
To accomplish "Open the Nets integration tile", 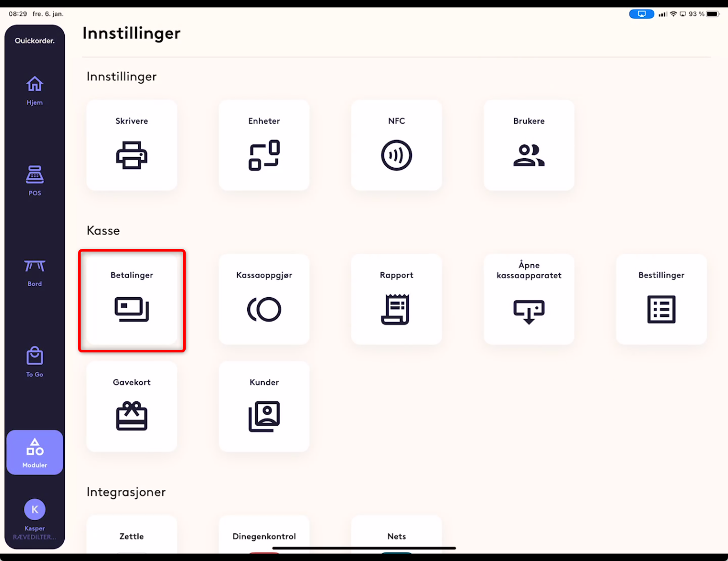I will tap(396, 534).
